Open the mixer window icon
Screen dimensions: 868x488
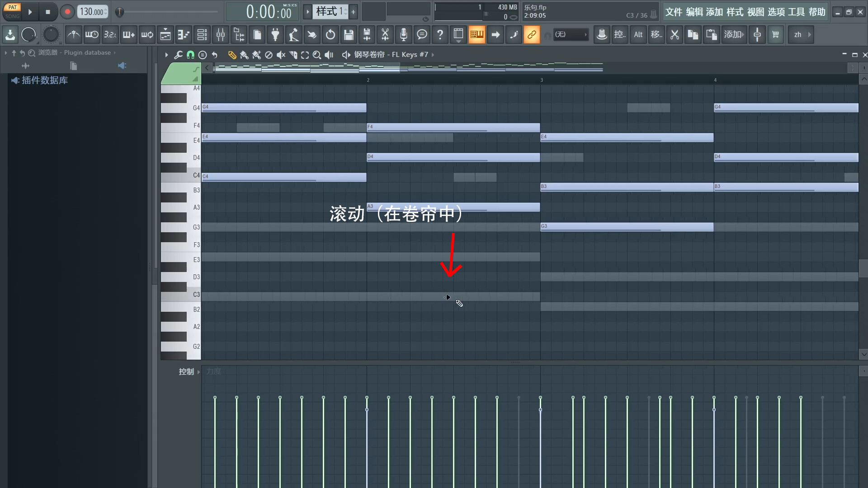pyautogui.click(x=220, y=34)
